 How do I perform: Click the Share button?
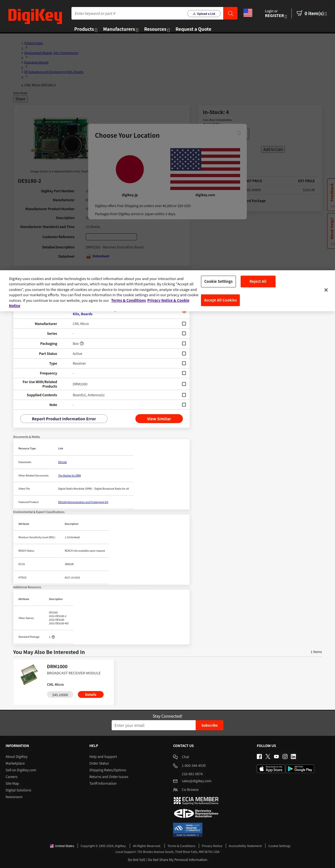click(20, 99)
